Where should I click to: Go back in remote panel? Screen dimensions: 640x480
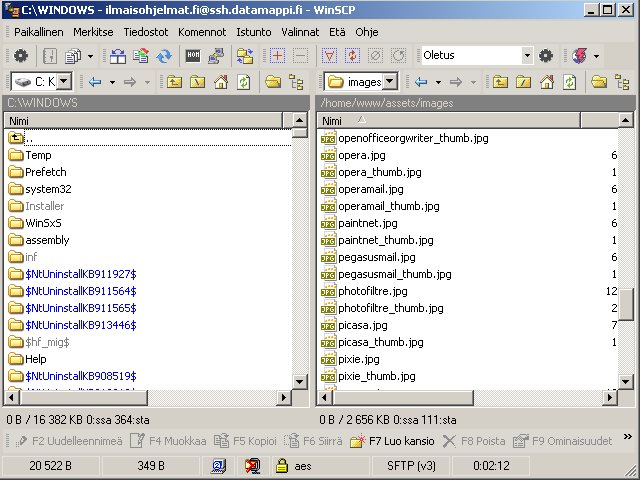pos(421,82)
